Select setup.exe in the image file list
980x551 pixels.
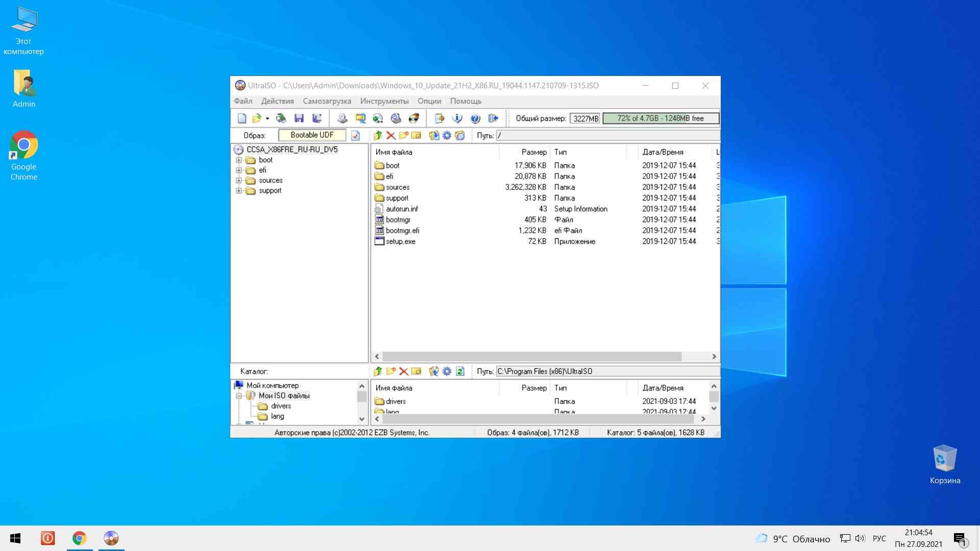(401, 241)
